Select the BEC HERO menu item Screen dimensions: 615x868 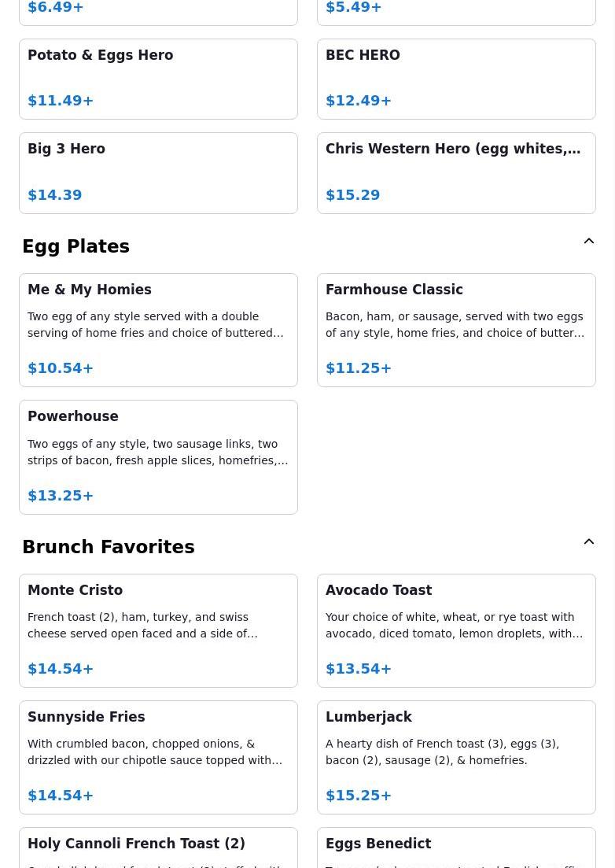[x=456, y=79]
